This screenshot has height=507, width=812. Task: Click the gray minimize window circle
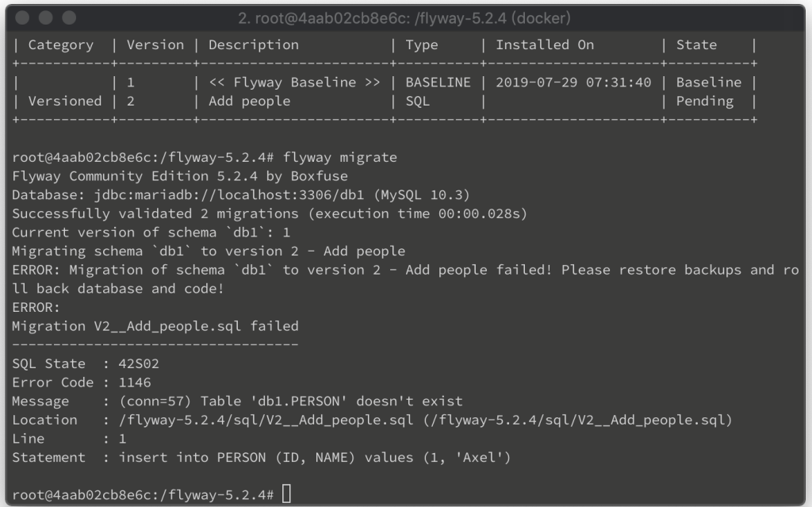point(45,18)
